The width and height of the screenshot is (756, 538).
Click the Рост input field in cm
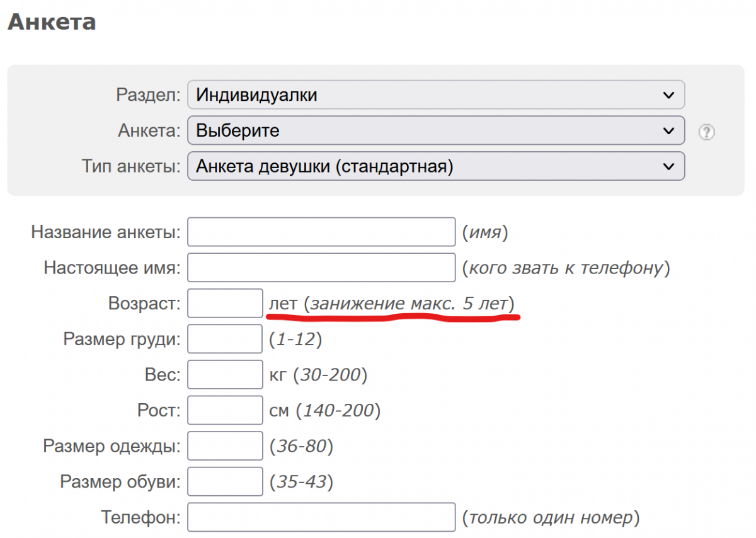(x=225, y=411)
